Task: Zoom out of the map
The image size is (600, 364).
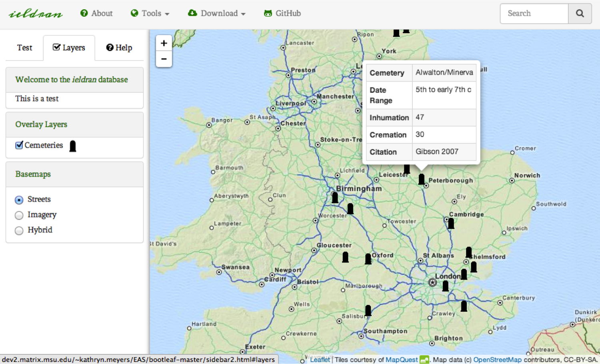Action: coord(164,59)
